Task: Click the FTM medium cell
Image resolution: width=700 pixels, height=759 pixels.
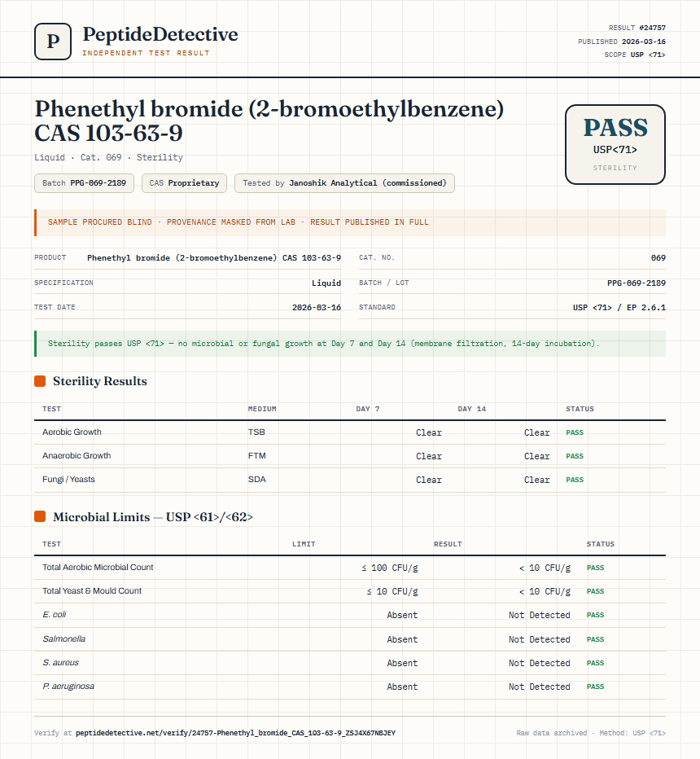Action: pos(257,456)
